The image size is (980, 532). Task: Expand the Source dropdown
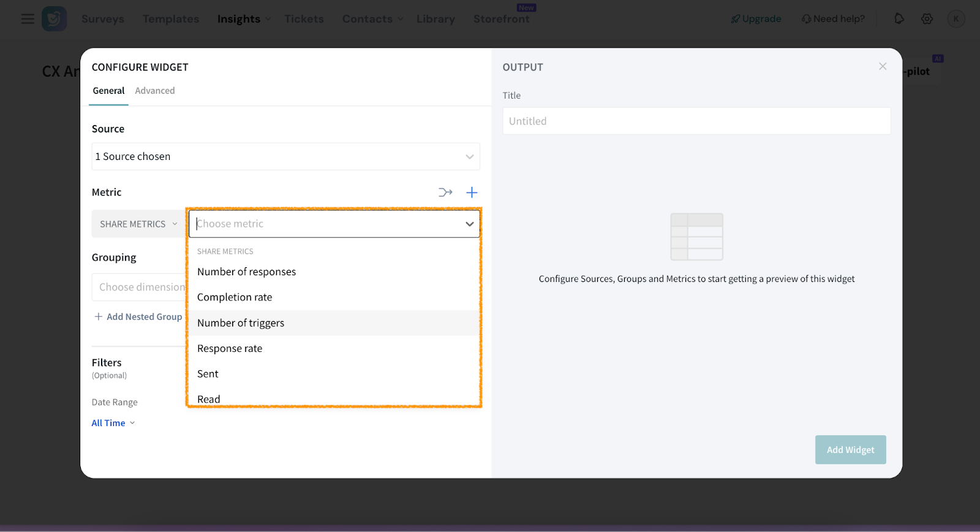285,156
